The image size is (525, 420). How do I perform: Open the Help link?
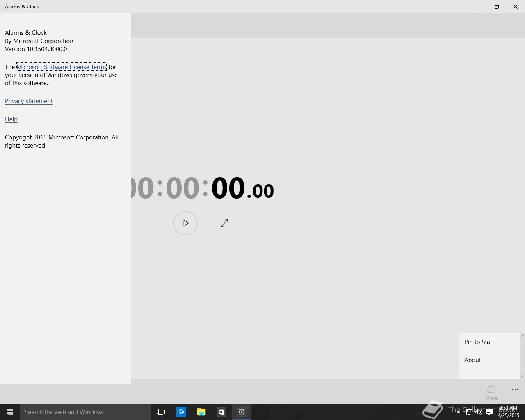[11, 119]
